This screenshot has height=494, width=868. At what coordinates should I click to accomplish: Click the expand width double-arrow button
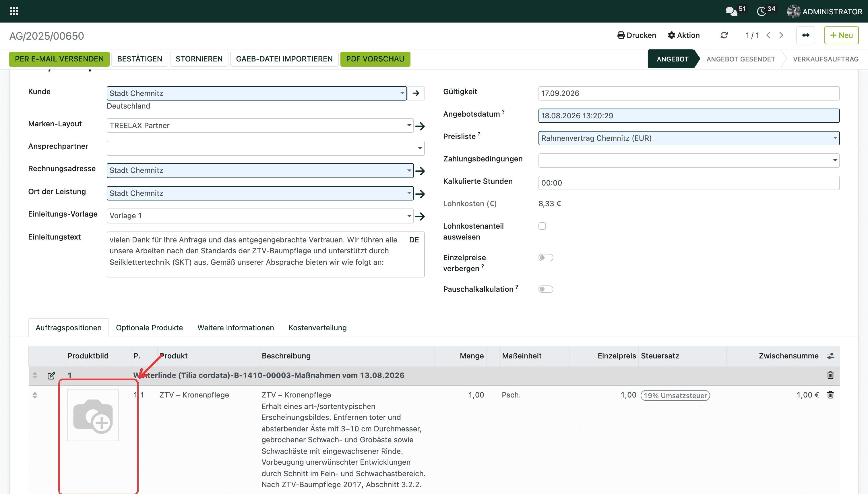806,35
